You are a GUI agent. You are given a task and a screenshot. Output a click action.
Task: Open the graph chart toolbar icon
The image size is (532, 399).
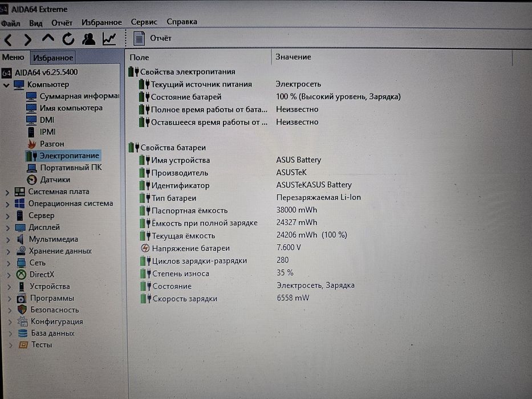point(109,39)
